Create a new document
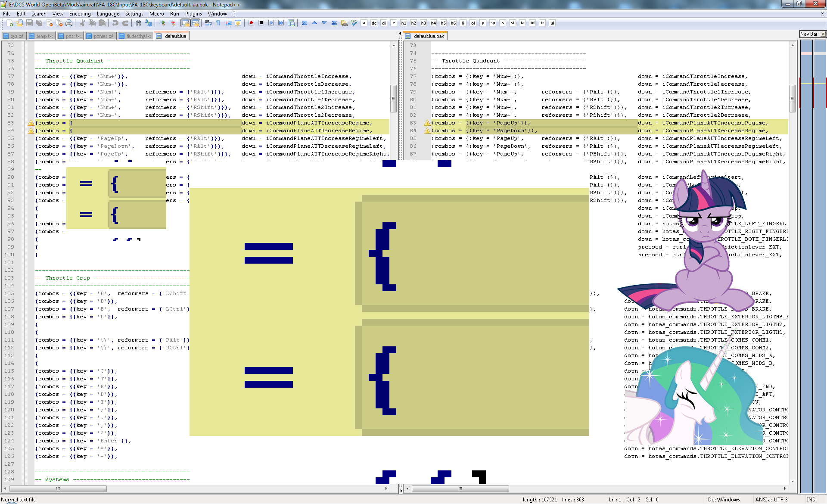Screen dimensions: 827x504 click(x=9, y=23)
